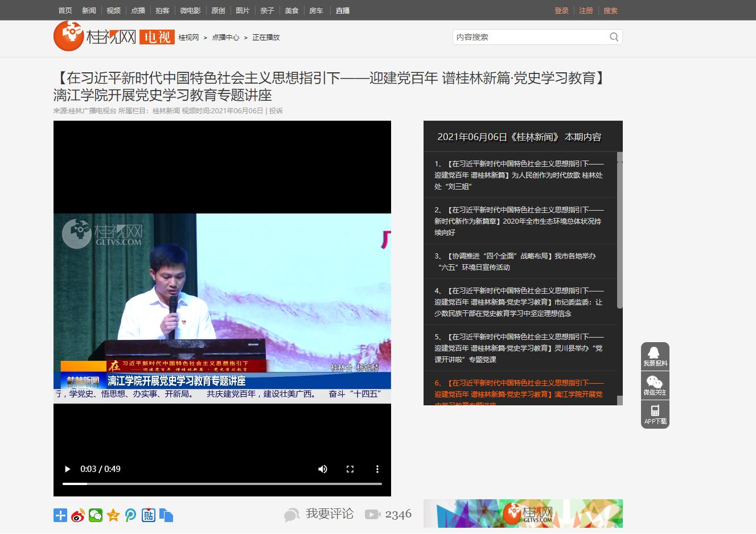Seek on the video progress bar

pos(222,484)
